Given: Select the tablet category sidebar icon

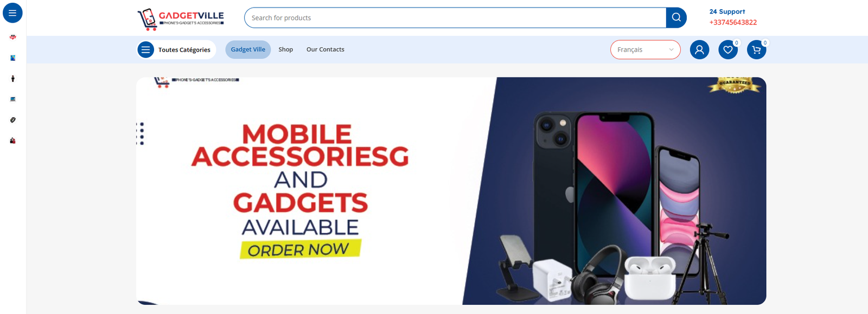Looking at the screenshot, I should point(12,58).
